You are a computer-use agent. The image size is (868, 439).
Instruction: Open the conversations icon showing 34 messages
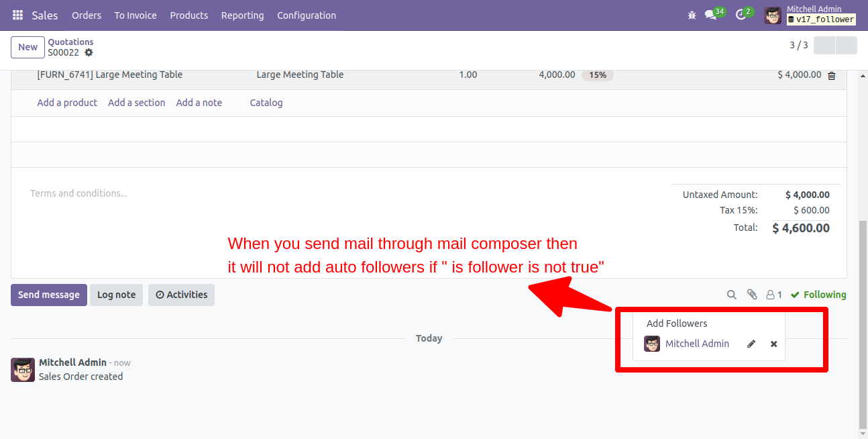(711, 15)
